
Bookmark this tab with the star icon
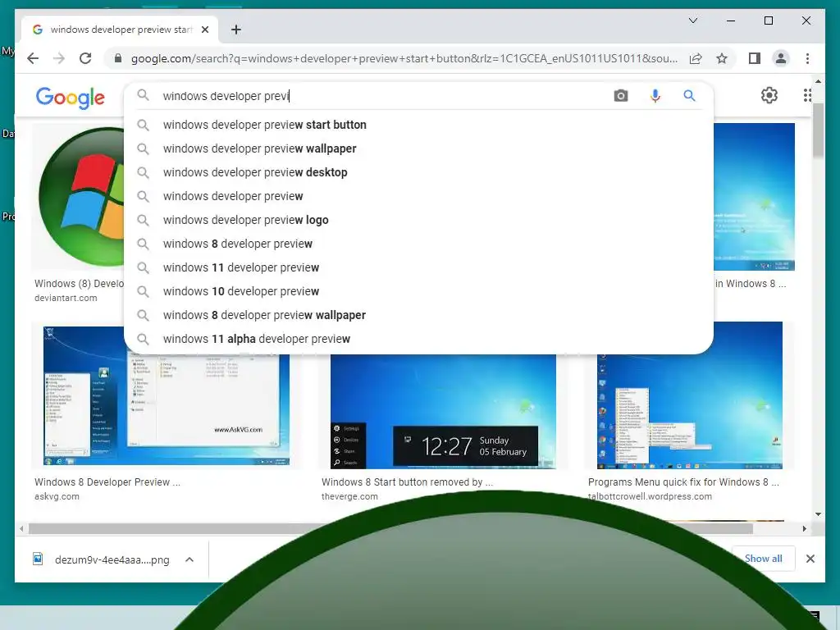click(722, 58)
